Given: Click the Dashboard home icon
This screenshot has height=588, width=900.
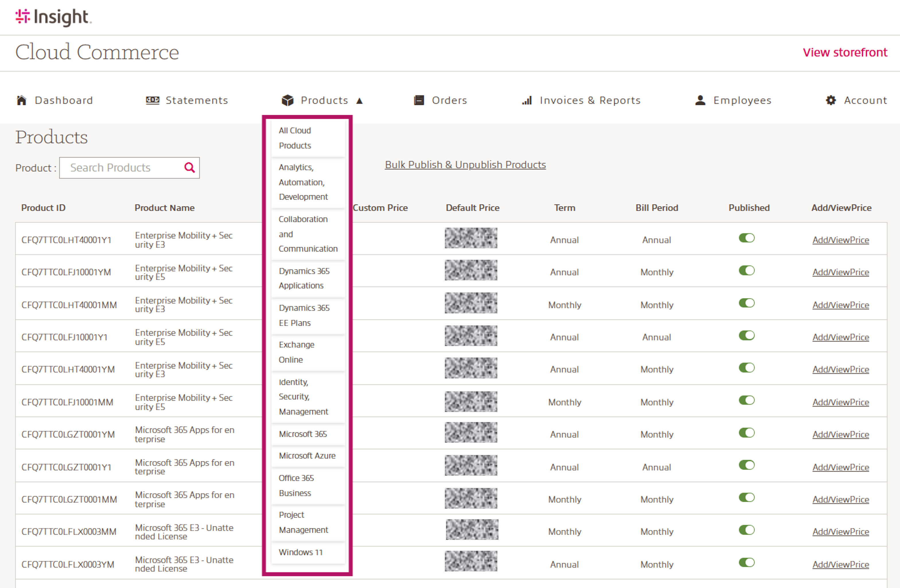Looking at the screenshot, I should point(22,100).
